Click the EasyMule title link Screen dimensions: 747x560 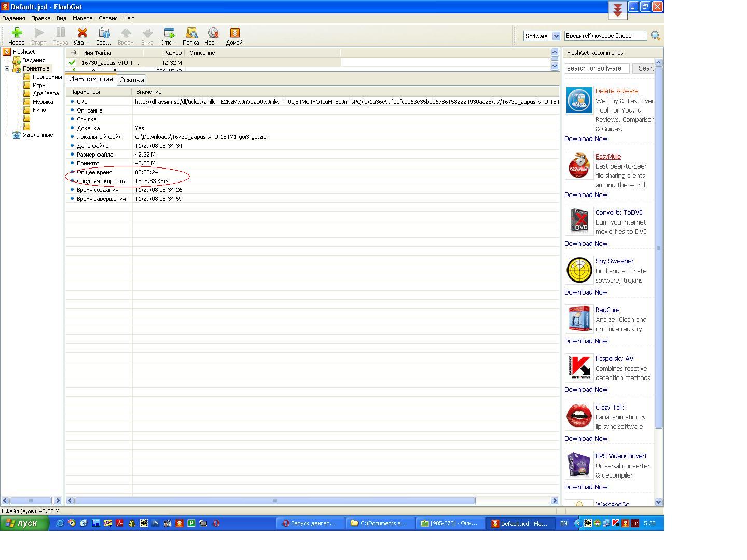tap(608, 157)
